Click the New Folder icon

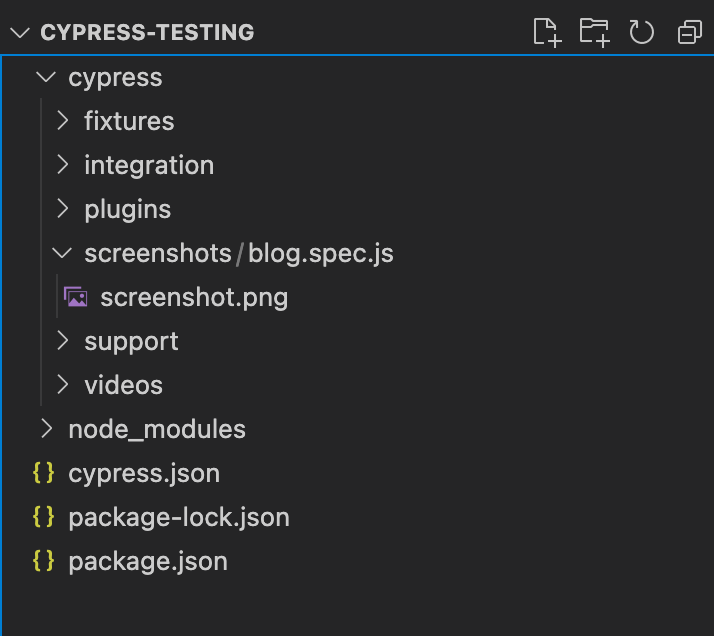pyautogui.click(x=594, y=32)
